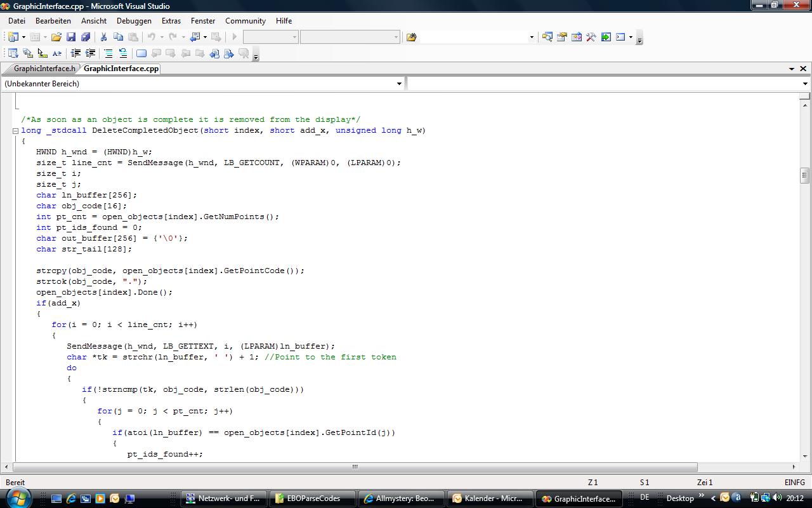Open the active files list dropdown
This screenshot has width=812, height=508.
click(x=792, y=69)
